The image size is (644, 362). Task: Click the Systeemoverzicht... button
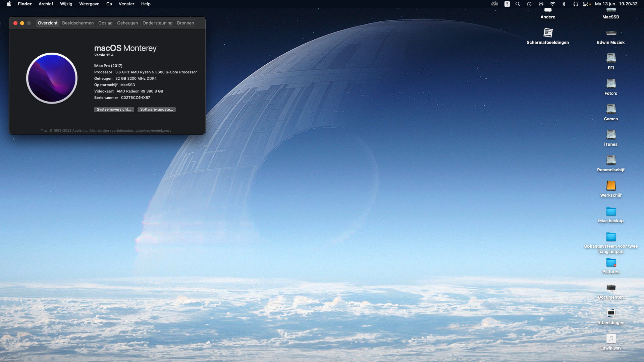[114, 110]
